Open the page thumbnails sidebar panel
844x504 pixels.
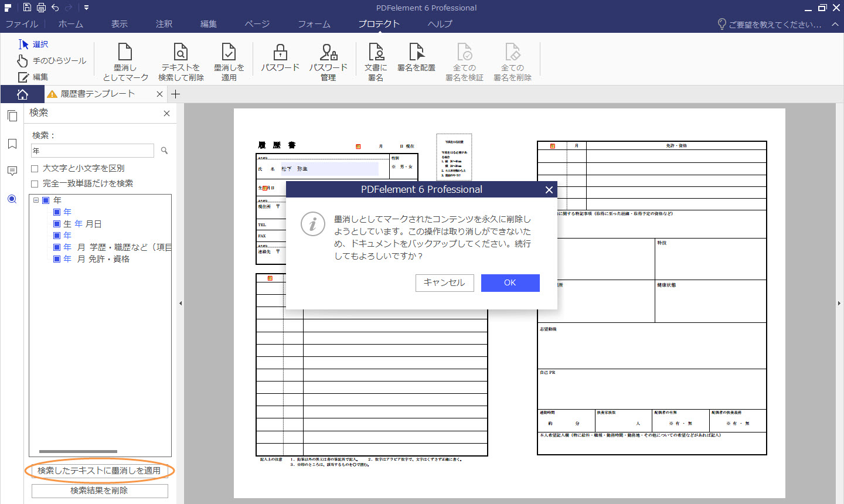(x=12, y=115)
